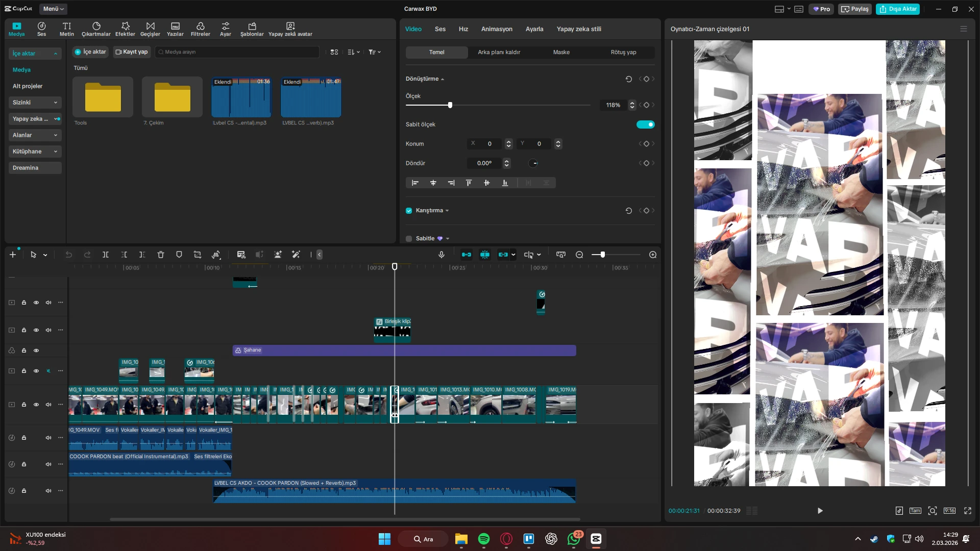Viewport: 980px width, 551px height.
Task: Click the microphone voice record icon
Action: click(x=442, y=255)
